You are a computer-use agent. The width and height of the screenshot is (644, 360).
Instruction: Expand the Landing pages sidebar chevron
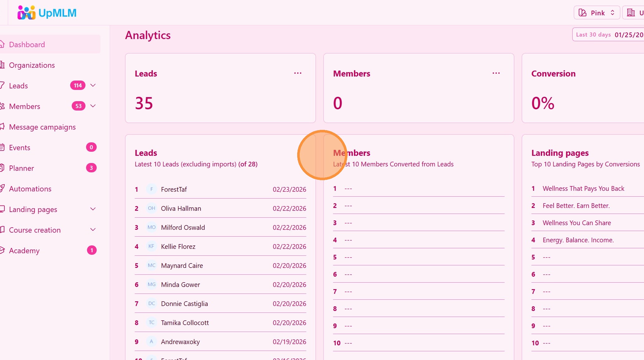tap(93, 209)
